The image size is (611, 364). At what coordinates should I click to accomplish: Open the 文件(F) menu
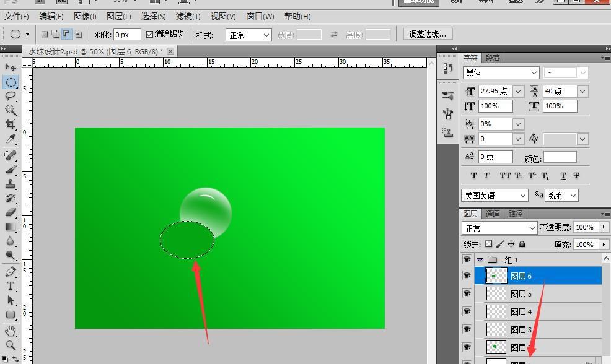(x=17, y=16)
